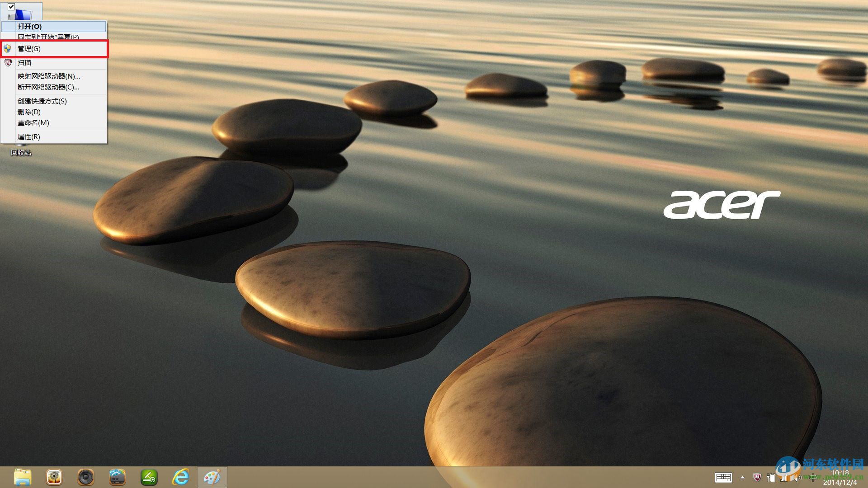Click 属性(R) in the context menu
This screenshot has width=868, height=488.
click(x=28, y=137)
